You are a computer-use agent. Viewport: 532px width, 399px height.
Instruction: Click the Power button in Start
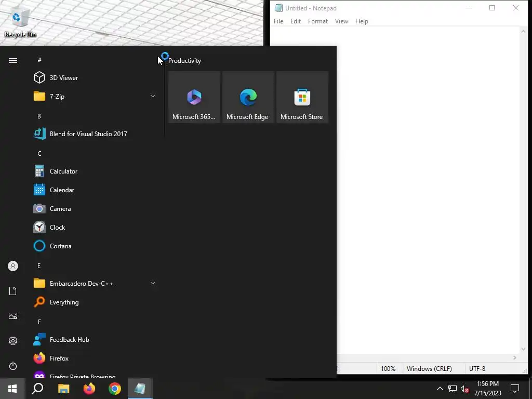(13, 366)
